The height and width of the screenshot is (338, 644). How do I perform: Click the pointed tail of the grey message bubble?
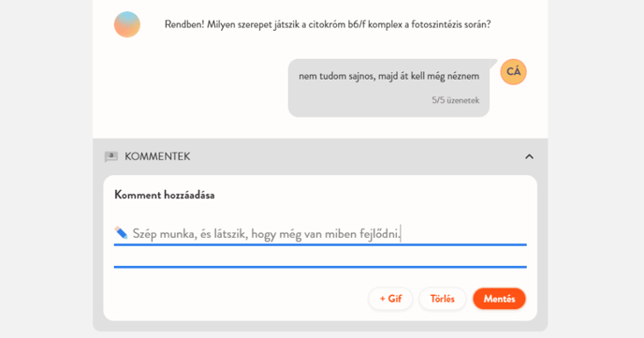point(492,63)
